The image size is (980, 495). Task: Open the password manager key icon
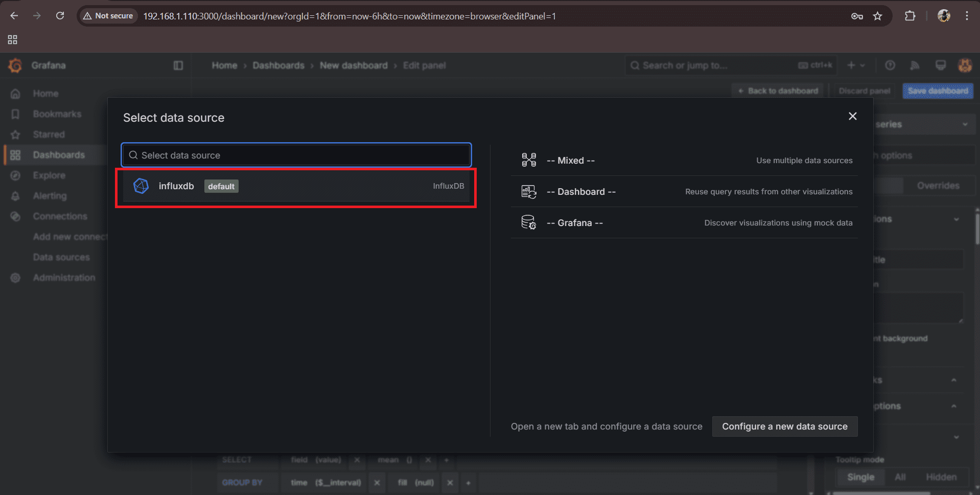coord(857,16)
